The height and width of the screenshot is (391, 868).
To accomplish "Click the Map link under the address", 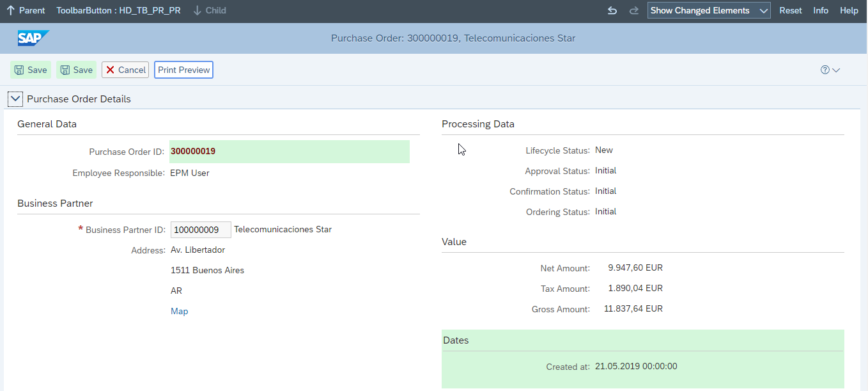I will pyautogui.click(x=179, y=311).
